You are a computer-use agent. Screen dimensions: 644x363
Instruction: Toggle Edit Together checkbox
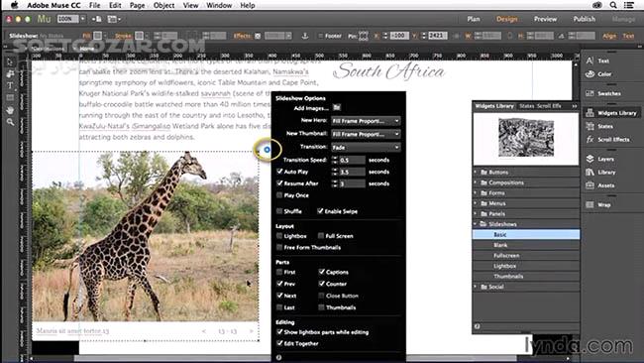click(x=279, y=343)
